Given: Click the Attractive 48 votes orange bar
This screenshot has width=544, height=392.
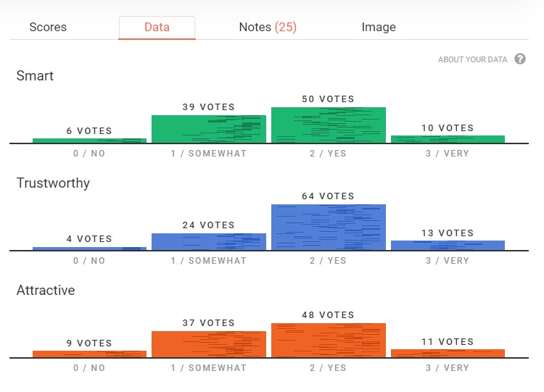Looking at the screenshot, I should pyautogui.click(x=329, y=341).
